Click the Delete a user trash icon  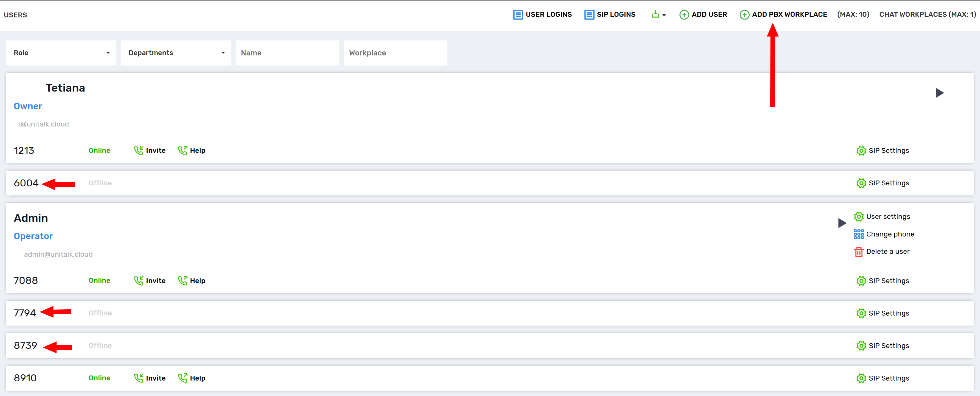pyautogui.click(x=859, y=251)
